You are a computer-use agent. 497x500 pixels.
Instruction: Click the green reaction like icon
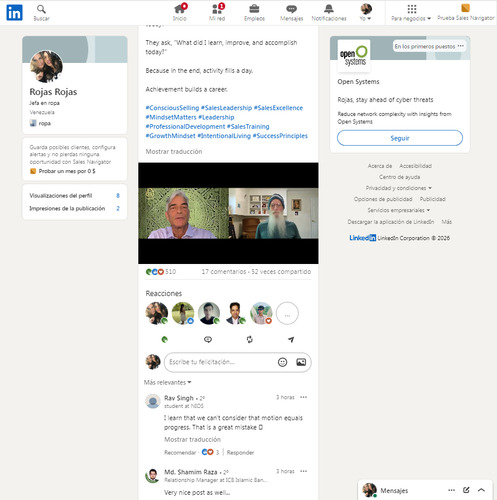tap(164, 339)
